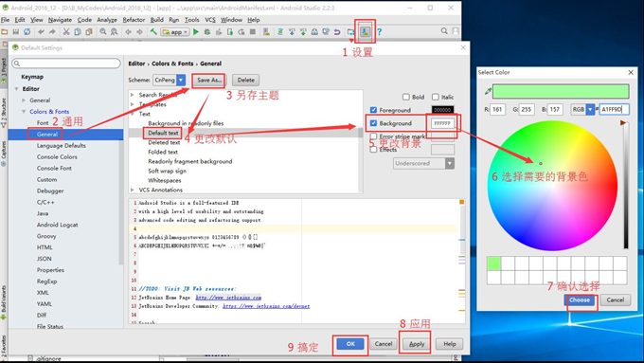Click the Paste icon in toolbar
Viewport: 644px width, 363px height.
pyautogui.click(x=88, y=31)
